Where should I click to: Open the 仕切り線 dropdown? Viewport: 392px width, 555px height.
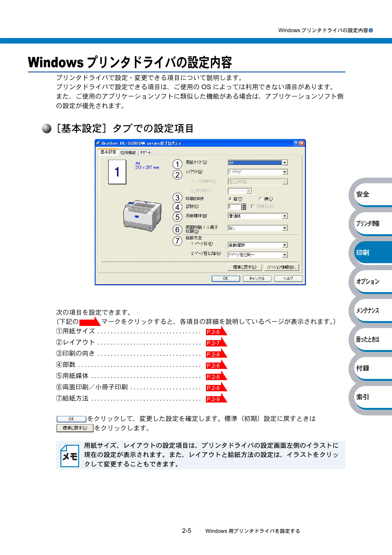point(240,191)
